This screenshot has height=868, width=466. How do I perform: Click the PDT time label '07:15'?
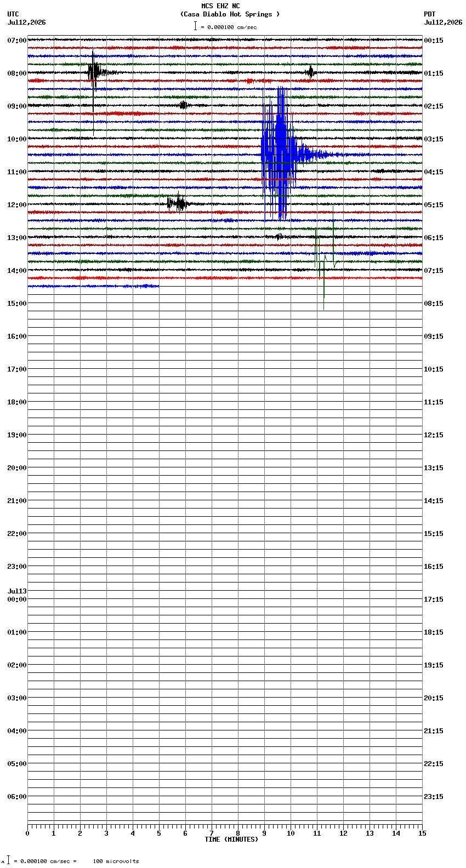pyautogui.click(x=434, y=271)
